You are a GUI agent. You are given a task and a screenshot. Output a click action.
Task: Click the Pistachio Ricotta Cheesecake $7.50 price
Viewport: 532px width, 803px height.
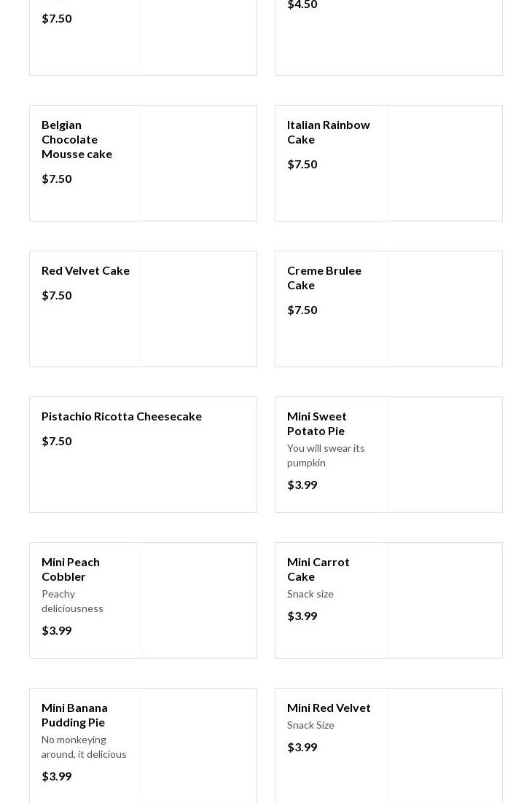click(x=57, y=441)
